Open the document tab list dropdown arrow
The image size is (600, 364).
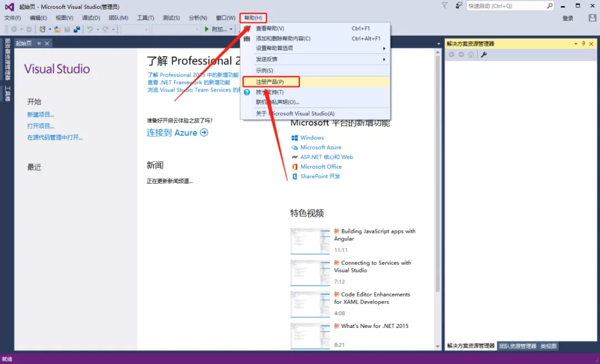(438, 44)
